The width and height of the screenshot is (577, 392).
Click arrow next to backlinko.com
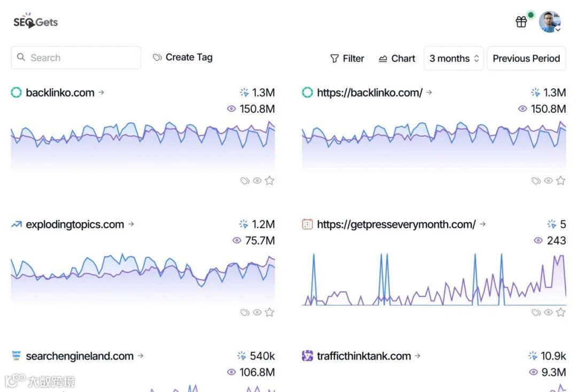101,92
